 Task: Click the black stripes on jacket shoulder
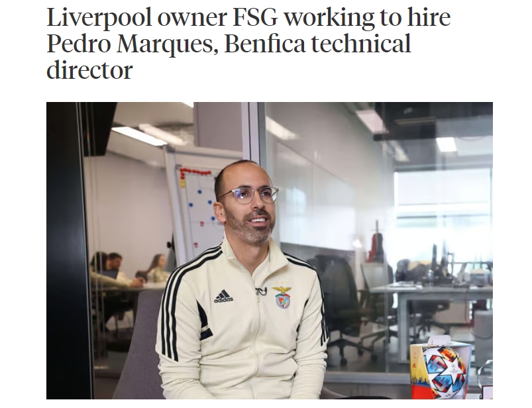pos(190,269)
